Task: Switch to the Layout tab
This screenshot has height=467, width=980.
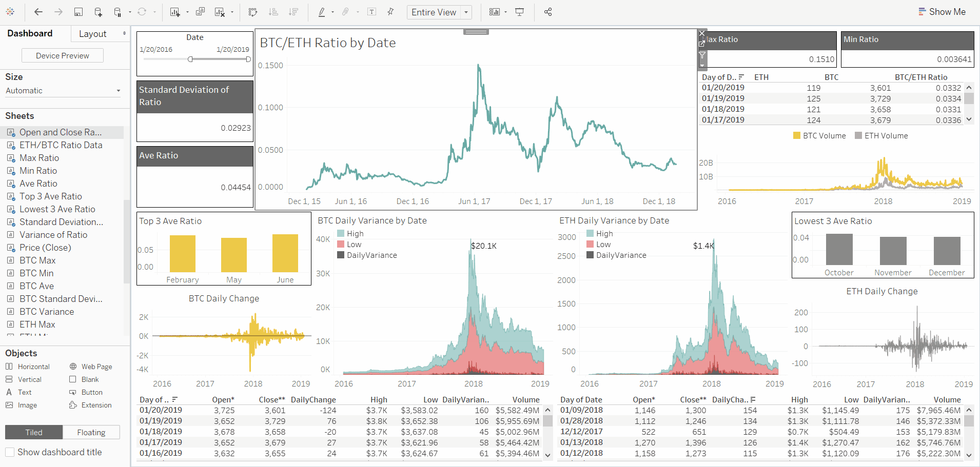Action: pyautogui.click(x=93, y=34)
